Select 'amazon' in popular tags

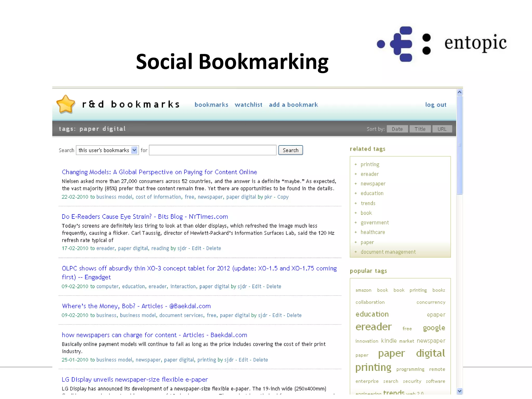point(363,290)
